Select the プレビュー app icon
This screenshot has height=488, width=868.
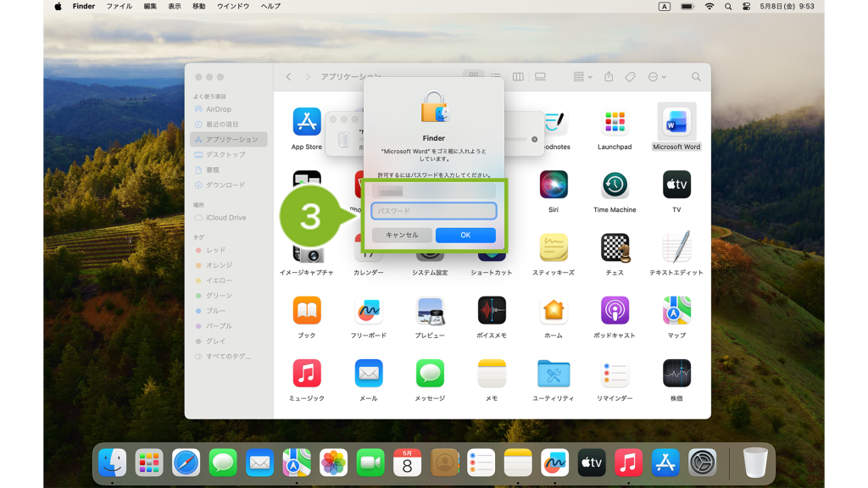pos(430,310)
